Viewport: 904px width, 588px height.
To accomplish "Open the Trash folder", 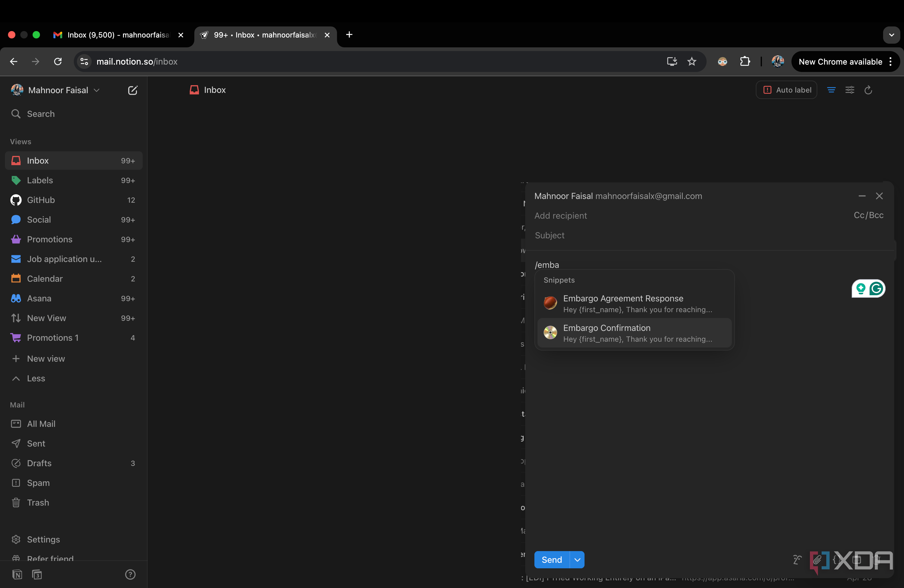I will pyautogui.click(x=73, y=503).
